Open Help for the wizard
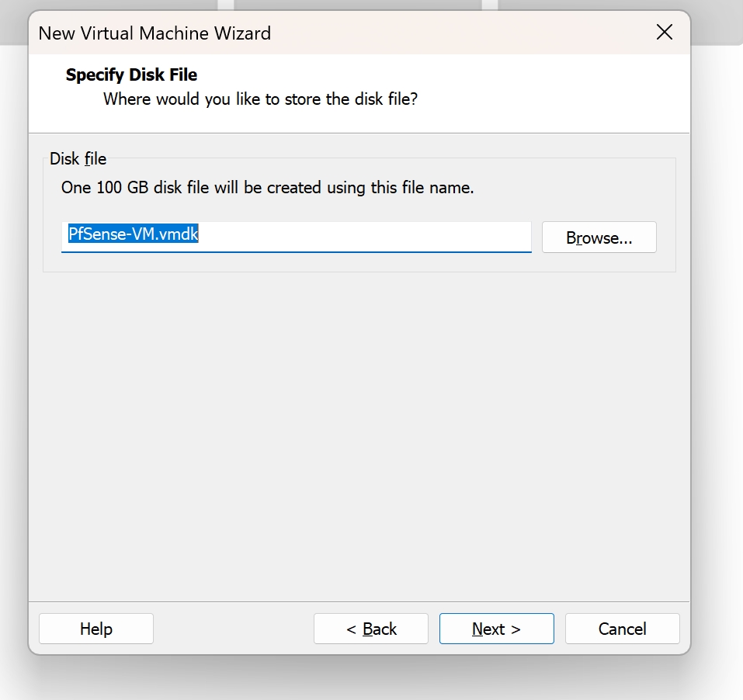743x700 pixels. pyautogui.click(x=96, y=629)
